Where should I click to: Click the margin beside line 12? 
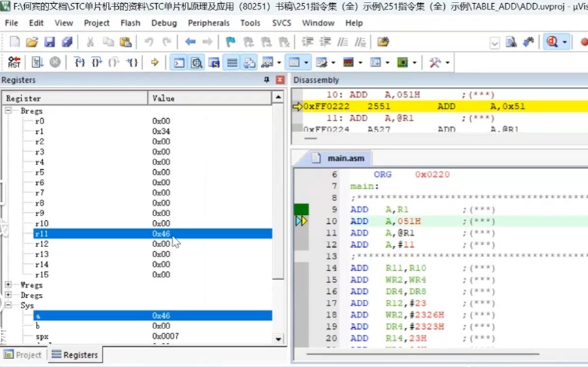(301, 244)
